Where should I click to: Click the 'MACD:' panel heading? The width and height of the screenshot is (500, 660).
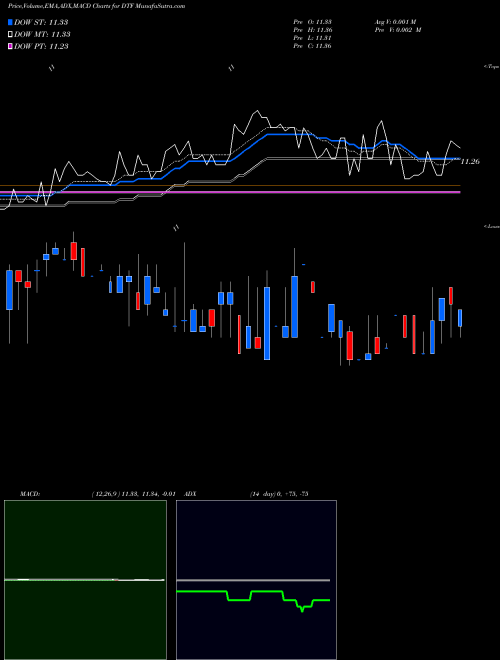click(x=30, y=494)
